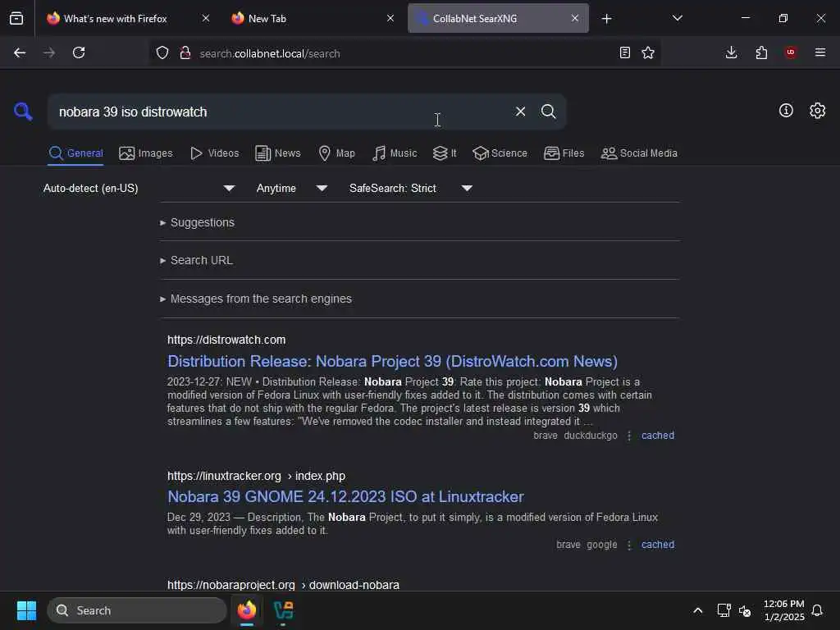
Task: List all tabs with the chevron
Action: click(677, 18)
